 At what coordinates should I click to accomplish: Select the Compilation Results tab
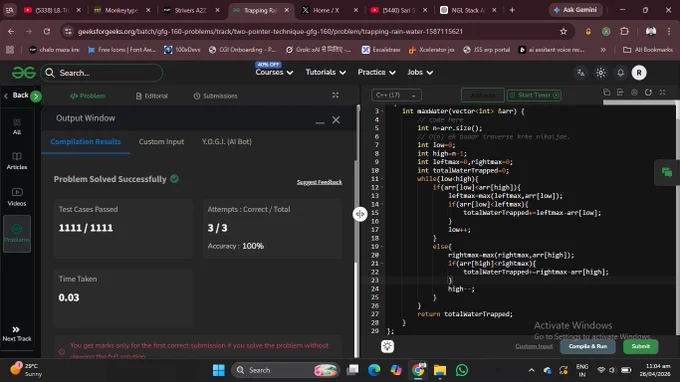(x=85, y=142)
